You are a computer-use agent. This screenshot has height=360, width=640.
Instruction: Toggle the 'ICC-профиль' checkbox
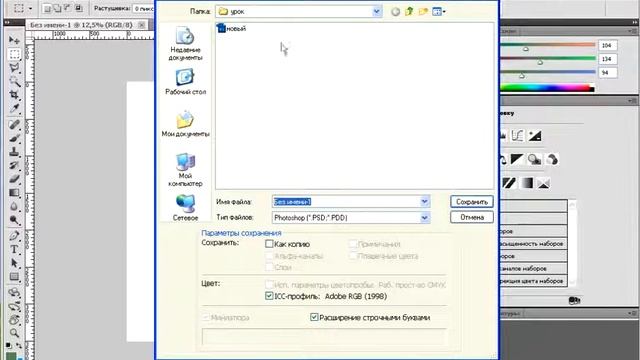[269, 296]
